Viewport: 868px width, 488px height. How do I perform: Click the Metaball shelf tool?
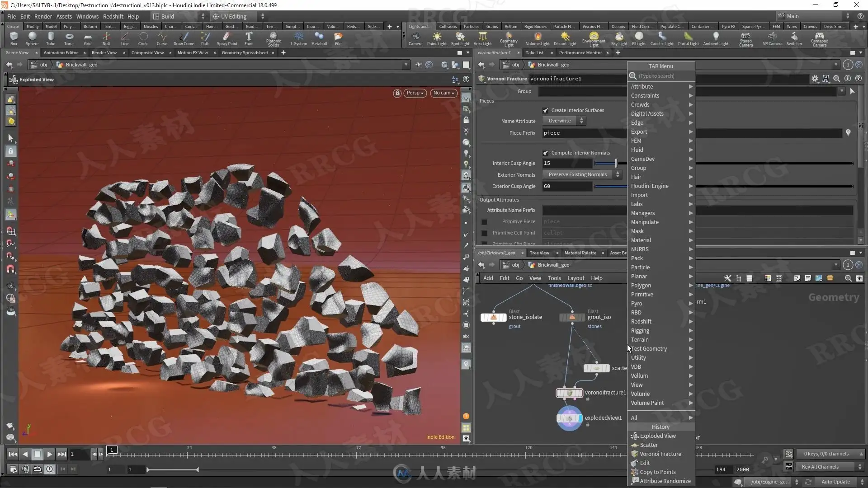tap(319, 38)
